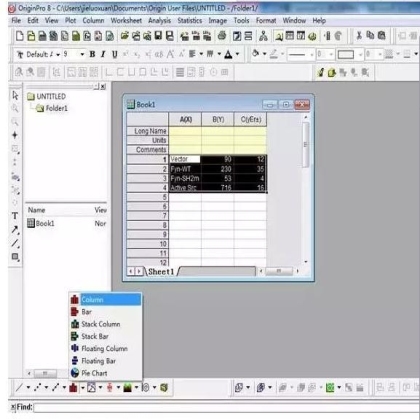Choose Stack Column from the popup
Image resolution: width=420 pixels, height=420 pixels.
(105, 324)
